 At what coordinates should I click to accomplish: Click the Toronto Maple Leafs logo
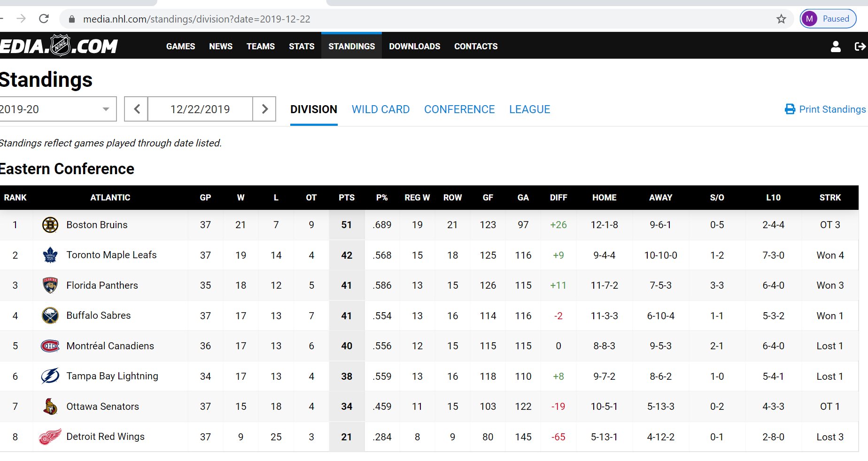pos(50,255)
